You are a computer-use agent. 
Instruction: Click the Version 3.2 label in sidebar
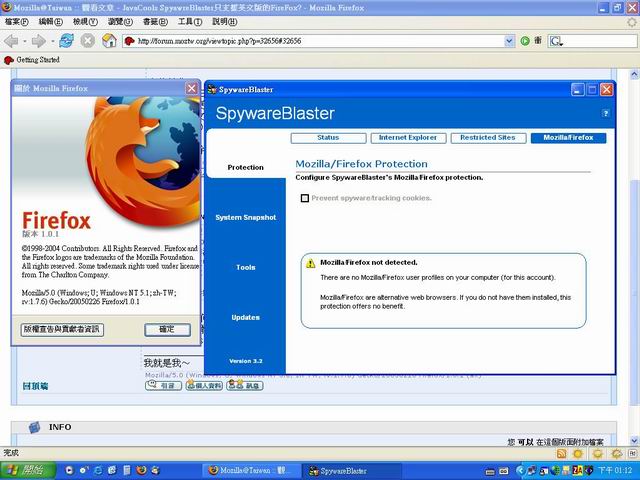tap(246, 361)
